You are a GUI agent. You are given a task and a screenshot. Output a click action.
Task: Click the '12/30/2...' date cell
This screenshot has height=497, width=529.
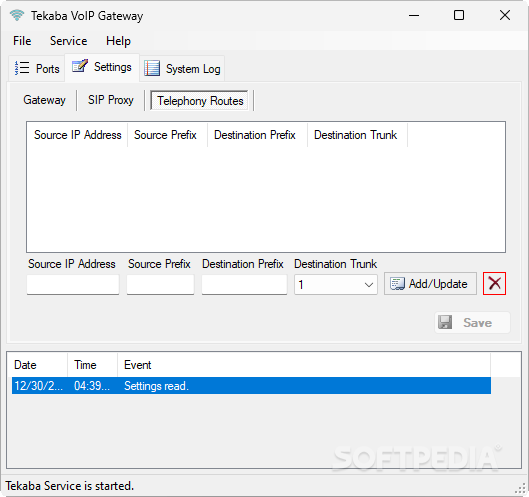pos(38,386)
